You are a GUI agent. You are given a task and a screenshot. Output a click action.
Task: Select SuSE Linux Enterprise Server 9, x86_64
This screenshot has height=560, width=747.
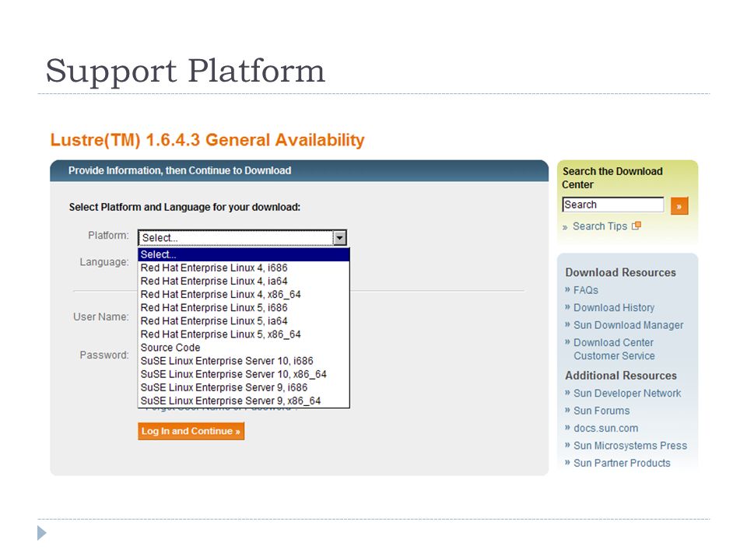pos(244,401)
